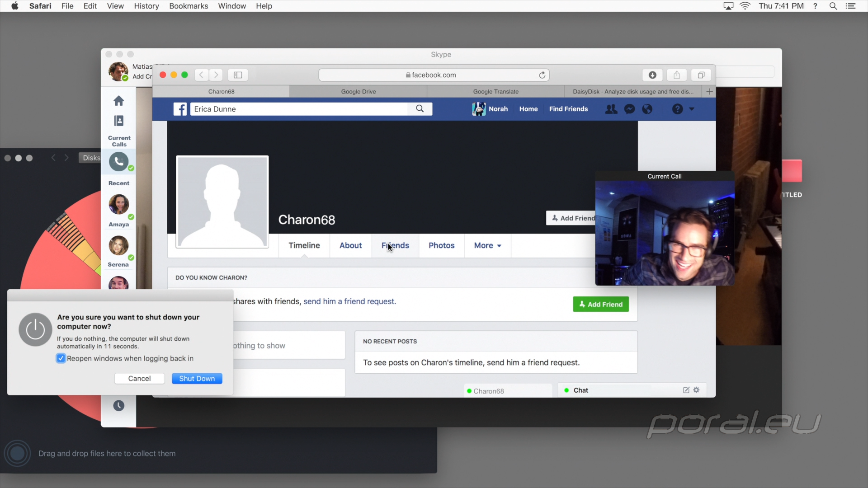Click Matias's avatar in Skype
Image resolution: width=868 pixels, height=488 pixels.
tap(118, 71)
